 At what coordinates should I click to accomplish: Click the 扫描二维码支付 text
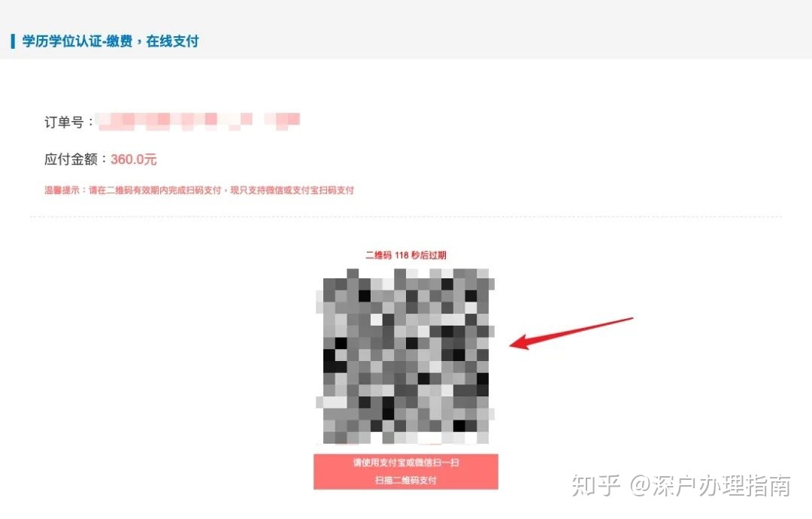click(406, 480)
